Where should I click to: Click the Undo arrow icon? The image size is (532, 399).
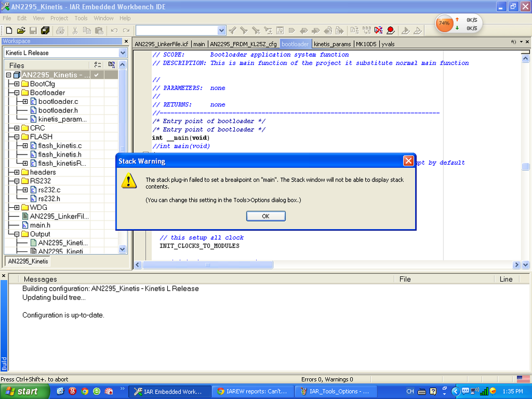[114, 30]
